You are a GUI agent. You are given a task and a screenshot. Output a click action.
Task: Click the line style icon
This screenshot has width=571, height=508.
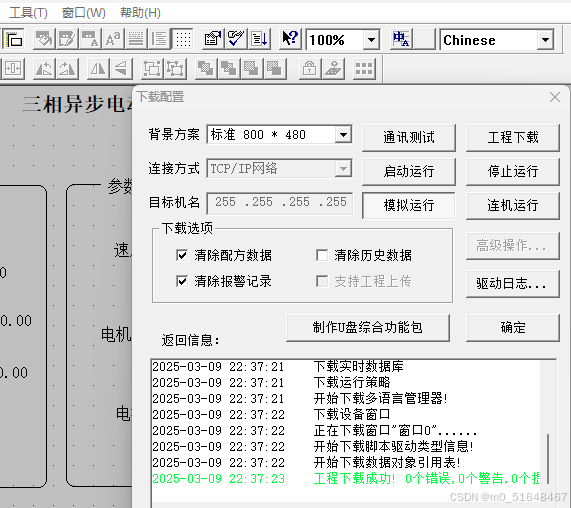point(136,39)
